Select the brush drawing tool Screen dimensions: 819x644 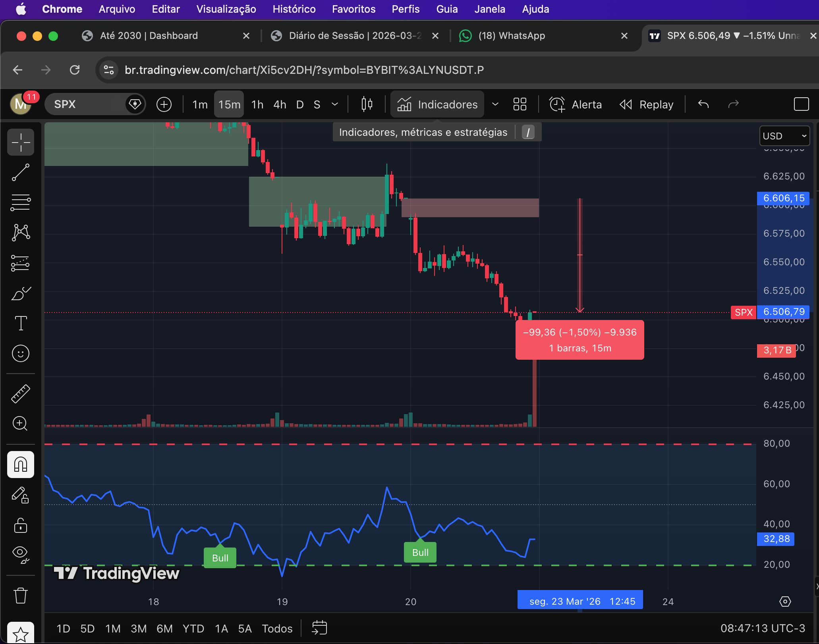[21, 294]
